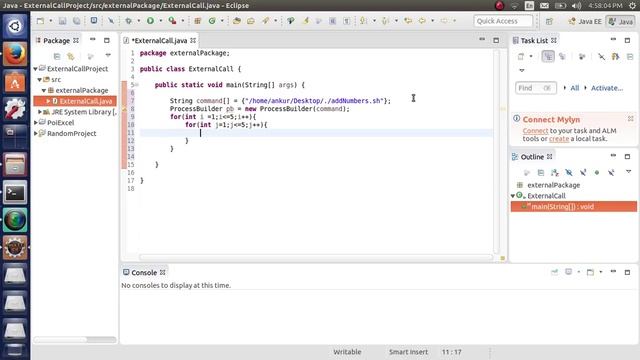Toggle Link with Editor in Package Explorer
Viewport: 640px width, 360px height.
coord(71,56)
